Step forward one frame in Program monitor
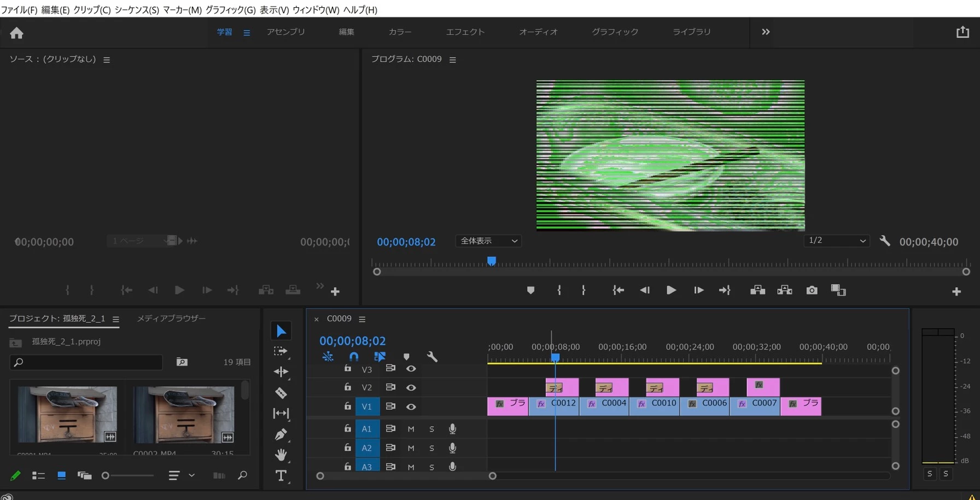Screen dimensions: 980x500 pos(698,290)
